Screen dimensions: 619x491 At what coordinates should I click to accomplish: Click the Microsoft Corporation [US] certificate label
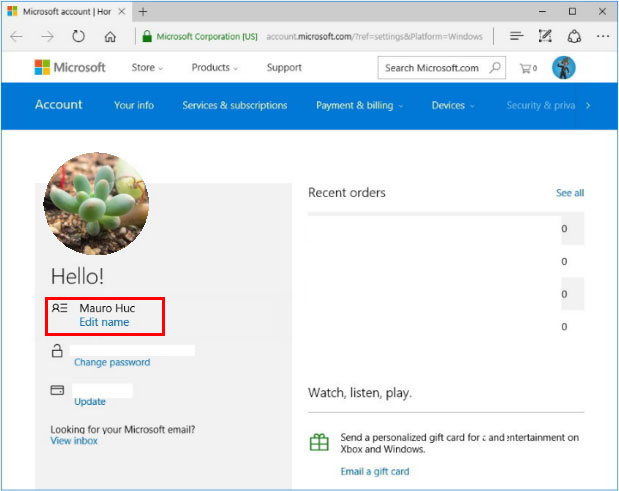pyautogui.click(x=207, y=37)
